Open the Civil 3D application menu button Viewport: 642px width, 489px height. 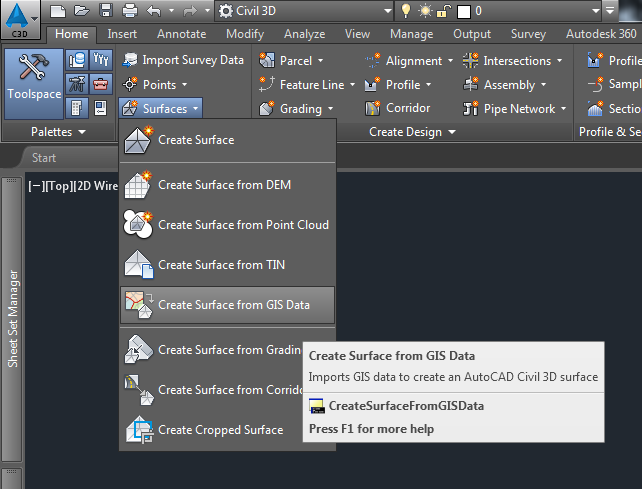(x=20, y=19)
